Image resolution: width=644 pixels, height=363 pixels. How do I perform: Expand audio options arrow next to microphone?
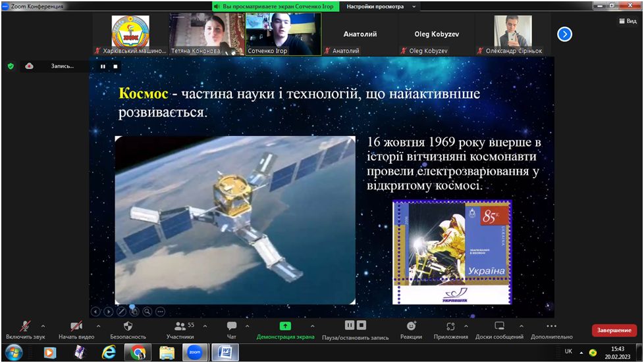coord(43,326)
